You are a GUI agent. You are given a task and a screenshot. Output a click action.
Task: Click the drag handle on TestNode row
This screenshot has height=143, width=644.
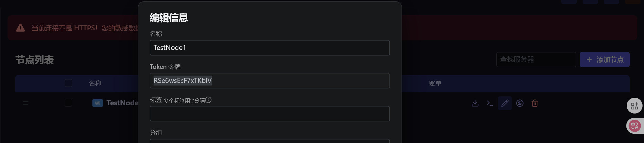[x=26, y=103]
